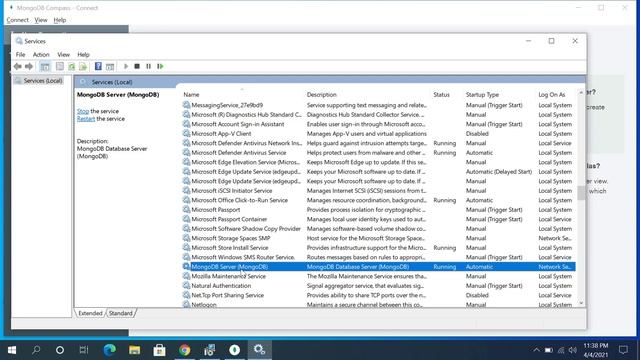The image size is (640, 360).
Task: Switch to MongoDB Compass taskbar icon
Action: pyautogui.click(x=235, y=350)
